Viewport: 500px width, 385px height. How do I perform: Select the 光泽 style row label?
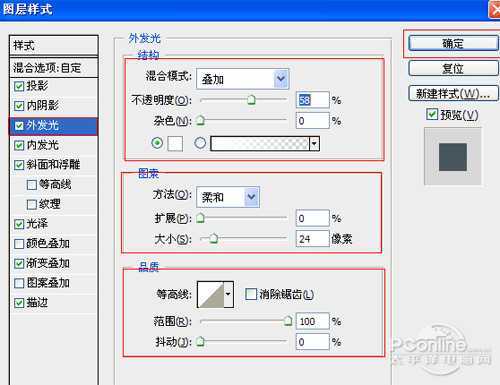pos(37,224)
